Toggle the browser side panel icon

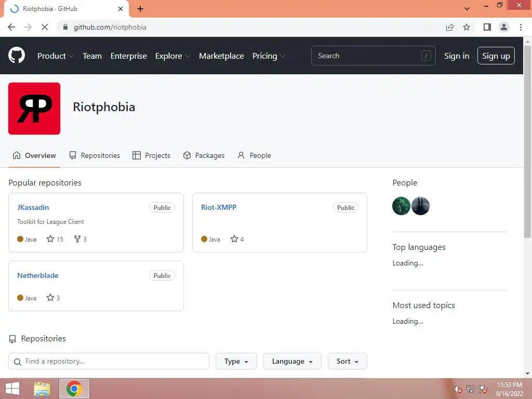click(x=487, y=27)
